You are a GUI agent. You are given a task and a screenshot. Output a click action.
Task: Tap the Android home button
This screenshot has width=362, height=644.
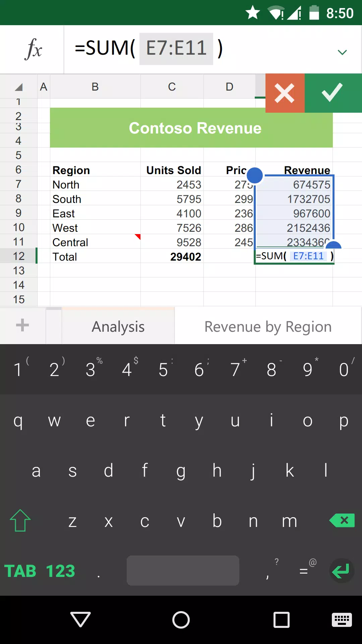181,620
